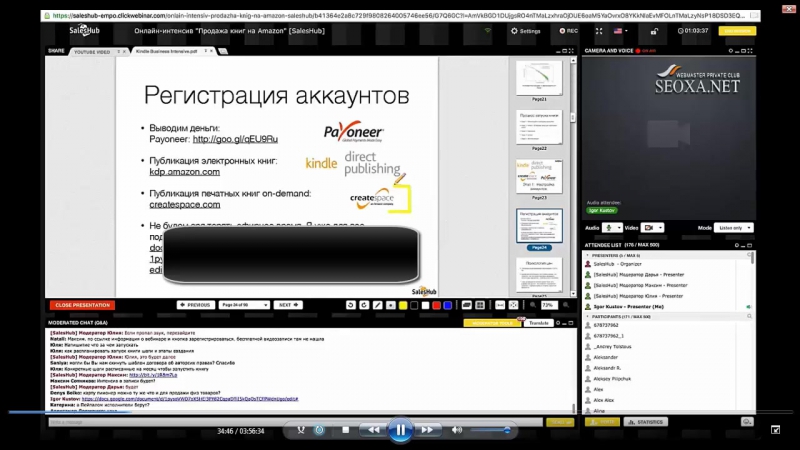Pick the red color swatch
Image resolution: width=800 pixels, height=450 pixels.
click(x=437, y=305)
